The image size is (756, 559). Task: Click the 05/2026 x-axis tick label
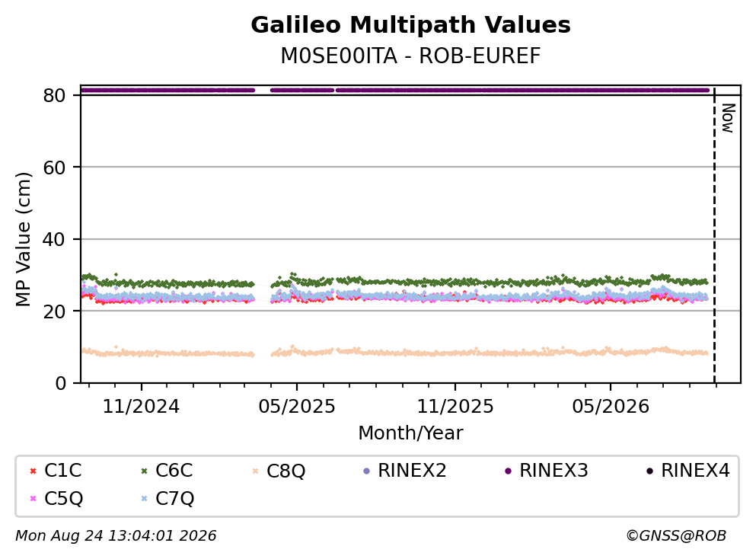pyautogui.click(x=611, y=407)
